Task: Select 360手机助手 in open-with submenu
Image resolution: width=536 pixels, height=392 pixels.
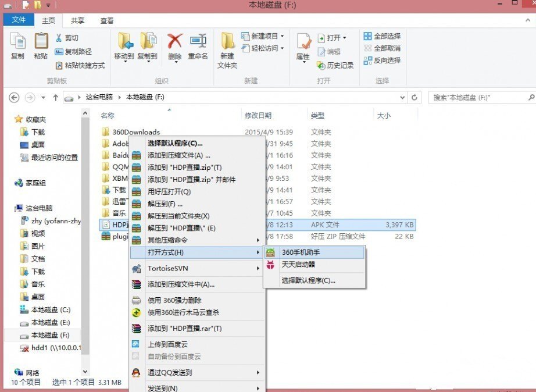Action: click(301, 252)
